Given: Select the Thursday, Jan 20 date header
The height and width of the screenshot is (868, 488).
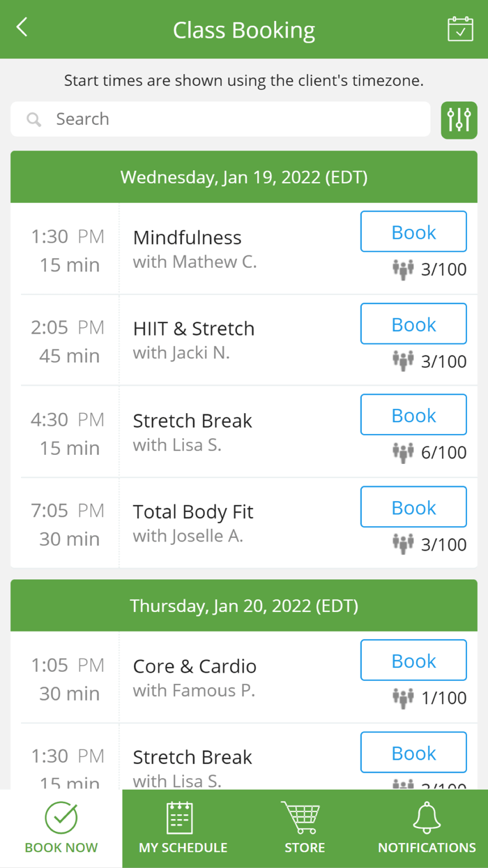Looking at the screenshot, I should 243,605.
